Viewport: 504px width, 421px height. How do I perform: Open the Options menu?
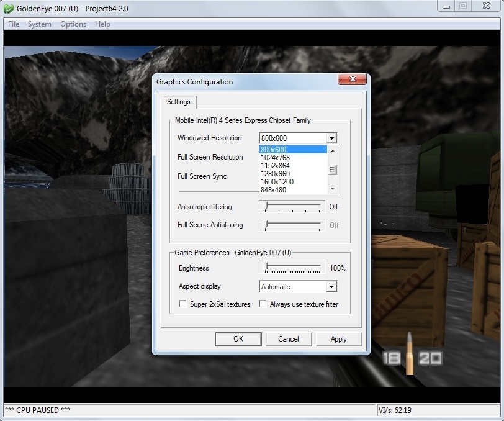(x=73, y=24)
